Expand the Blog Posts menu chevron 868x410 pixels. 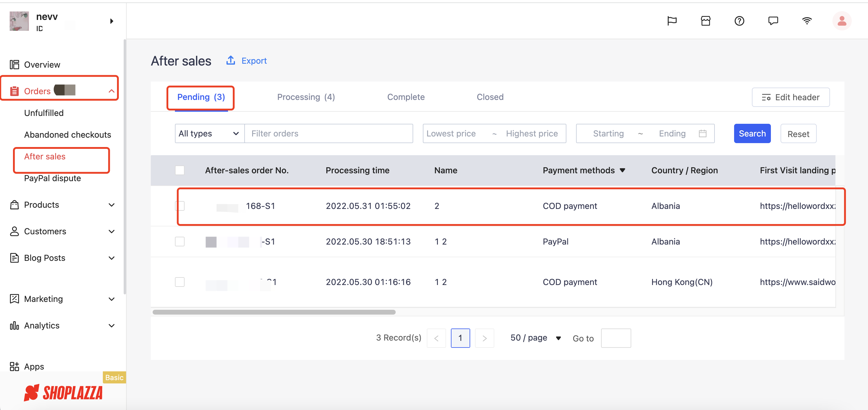(112, 258)
